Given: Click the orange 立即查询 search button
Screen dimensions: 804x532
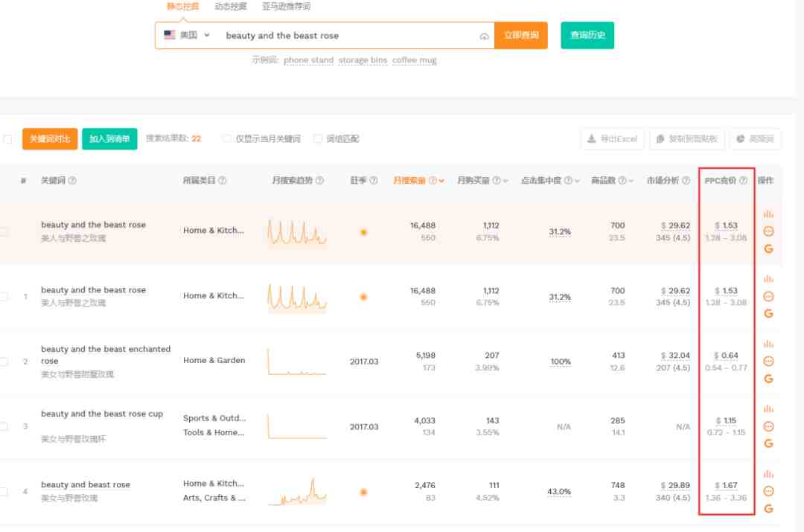Looking at the screenshot, I should click(x=521, y=36).
